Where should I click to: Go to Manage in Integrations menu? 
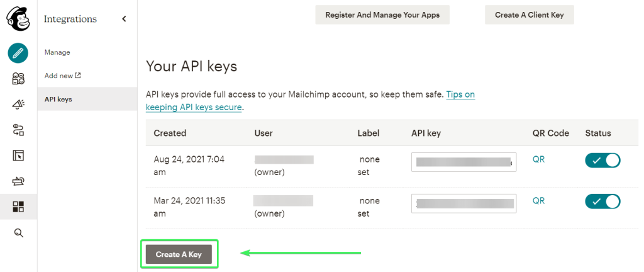click(57, 52)
